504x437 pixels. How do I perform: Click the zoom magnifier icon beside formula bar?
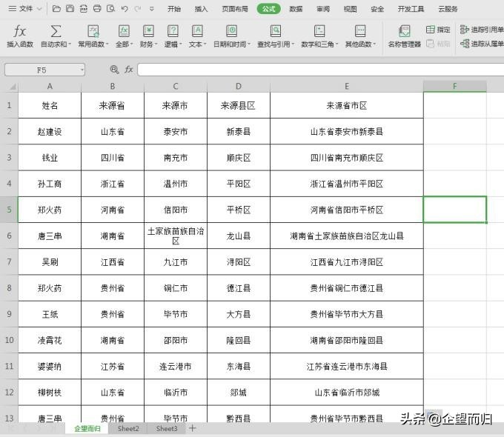[x=114, y=70]
